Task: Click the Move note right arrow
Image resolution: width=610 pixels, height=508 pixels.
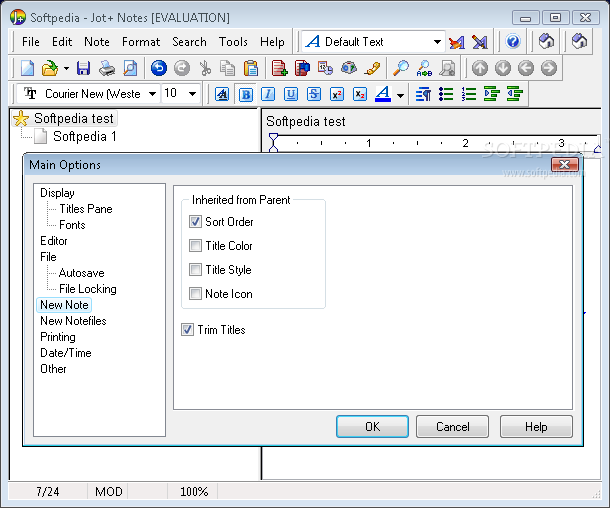Action: click(549, 68)
